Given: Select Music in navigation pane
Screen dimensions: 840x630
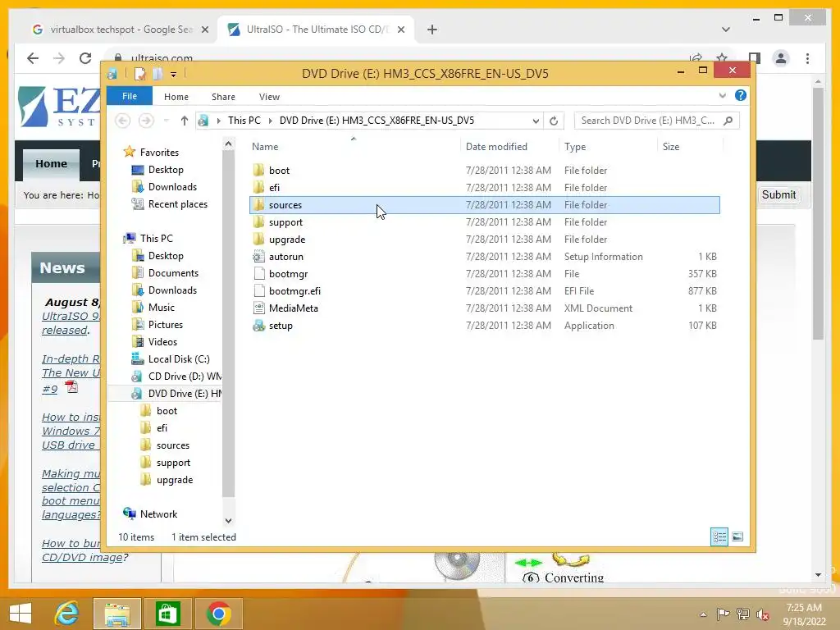Looking at the screenshot, I should tap(153, 308).
